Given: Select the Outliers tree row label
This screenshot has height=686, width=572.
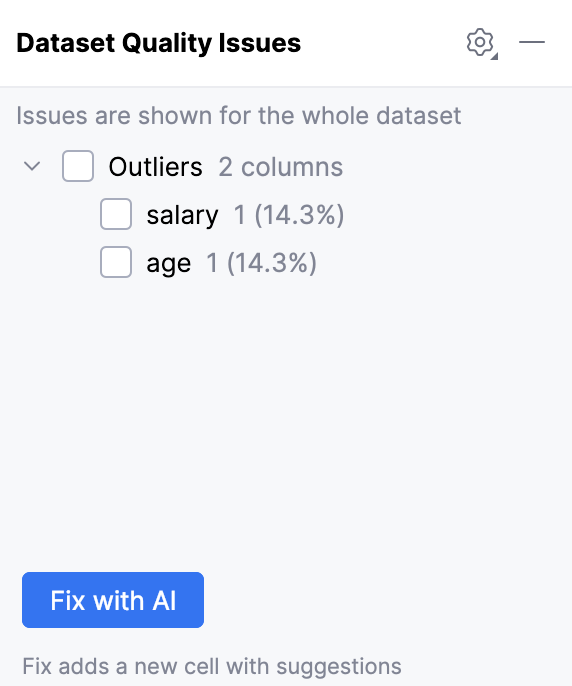Looking at the screenshot, I should tap(155, 167).
